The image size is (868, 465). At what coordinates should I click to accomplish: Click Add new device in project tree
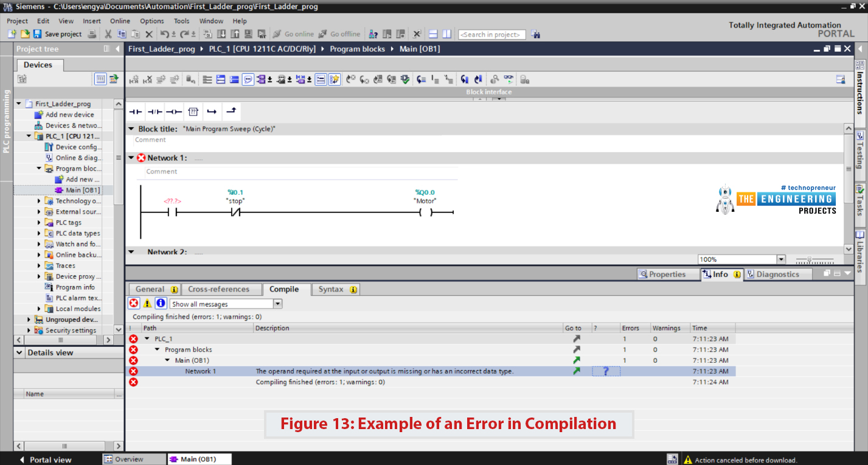click(64, 114)
